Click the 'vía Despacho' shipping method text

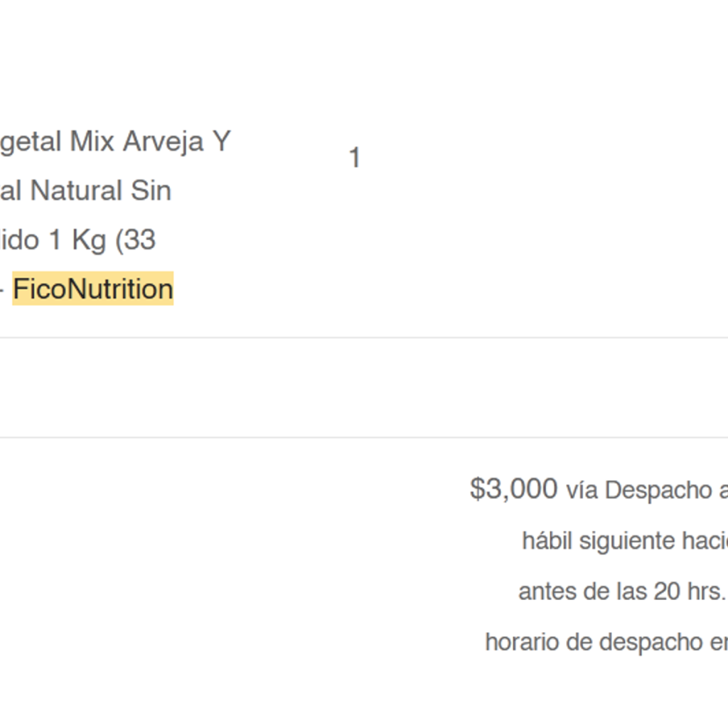coord(639,490)
